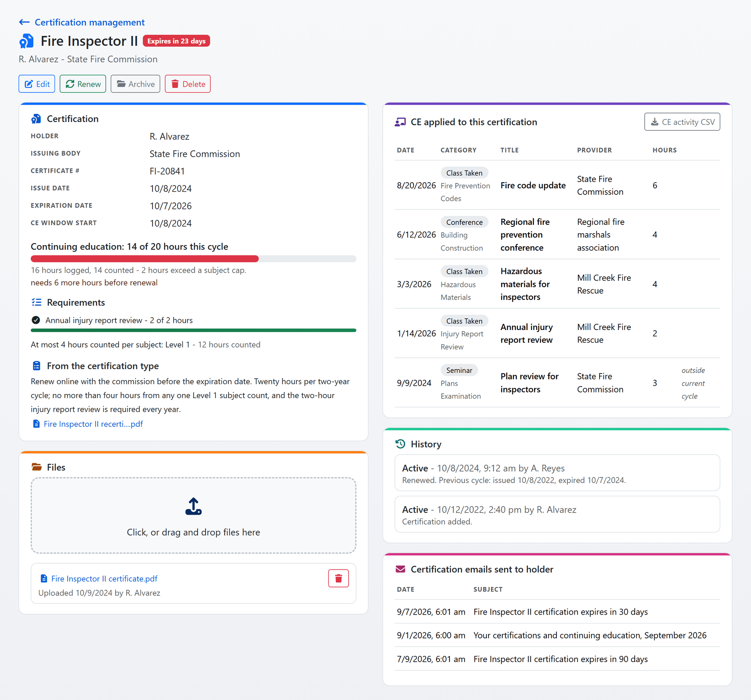
Task: Click the Hours column header in CE table
Action: tap(664, 150)
